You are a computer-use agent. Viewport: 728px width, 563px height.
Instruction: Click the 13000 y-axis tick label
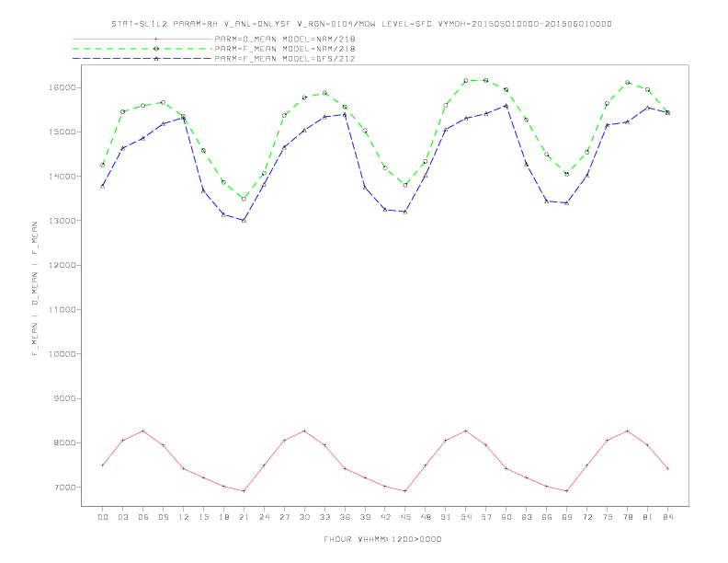coord(62,221)
